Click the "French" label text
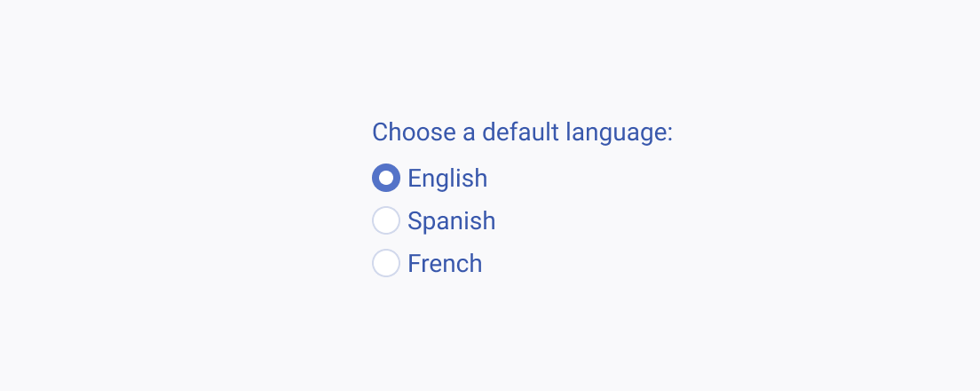The width and height of the screenshot is (980, 391). (445, 263)
